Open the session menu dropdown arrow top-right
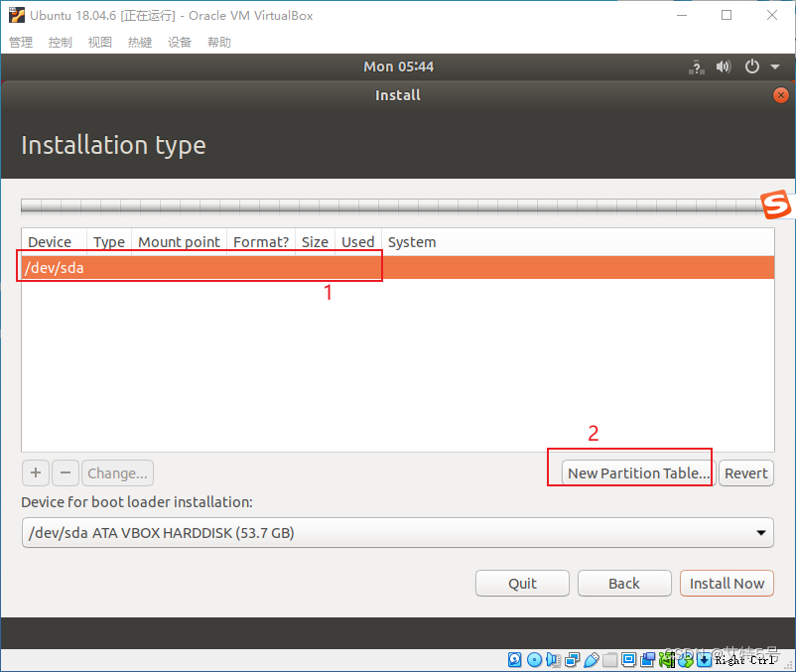This screenshot has width=796, height=672. (x=773, y=67)
